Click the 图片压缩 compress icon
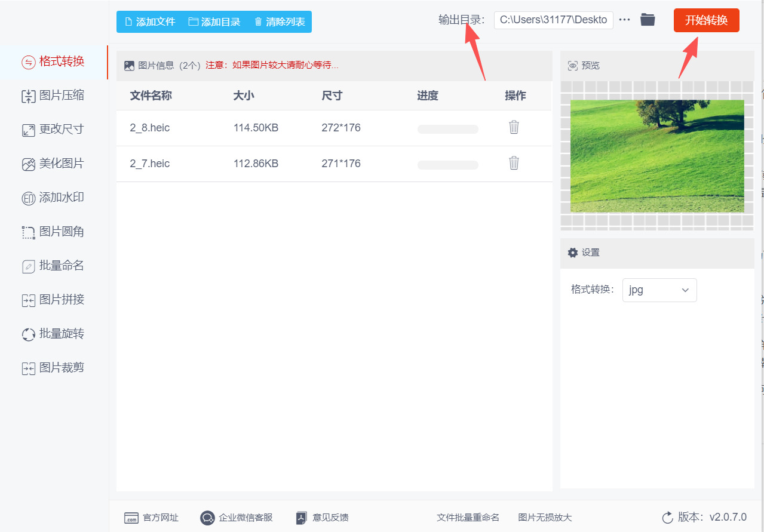The width and height of the screenshot is (764, 532). tap(29, 96)
